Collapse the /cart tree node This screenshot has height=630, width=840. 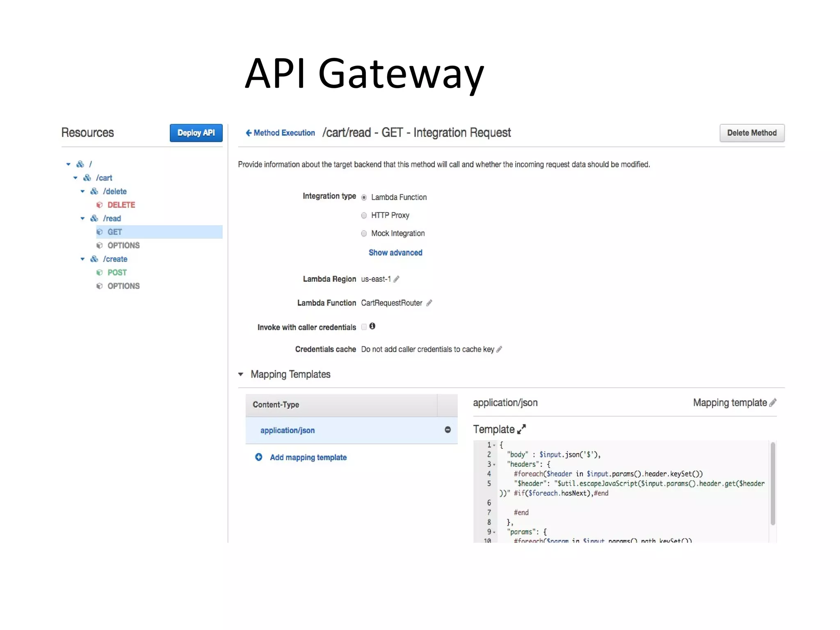pyautogui.click(x=75, y=178)
